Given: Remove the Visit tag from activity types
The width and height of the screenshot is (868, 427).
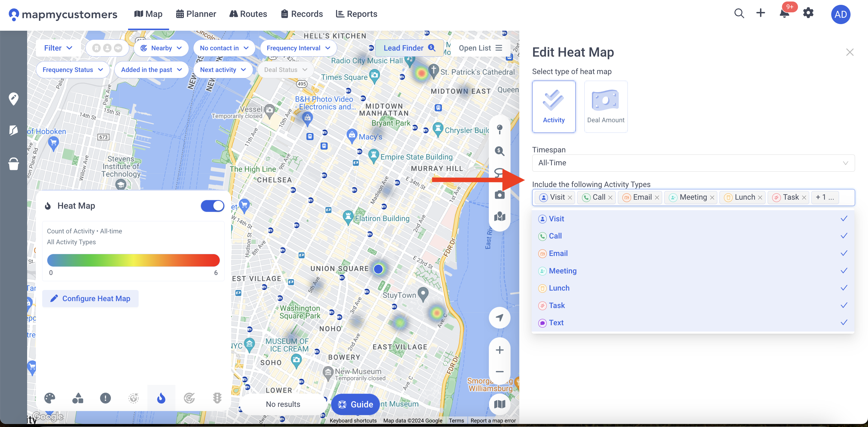Looking at the screenshot, I should click(x=570, y=198).
